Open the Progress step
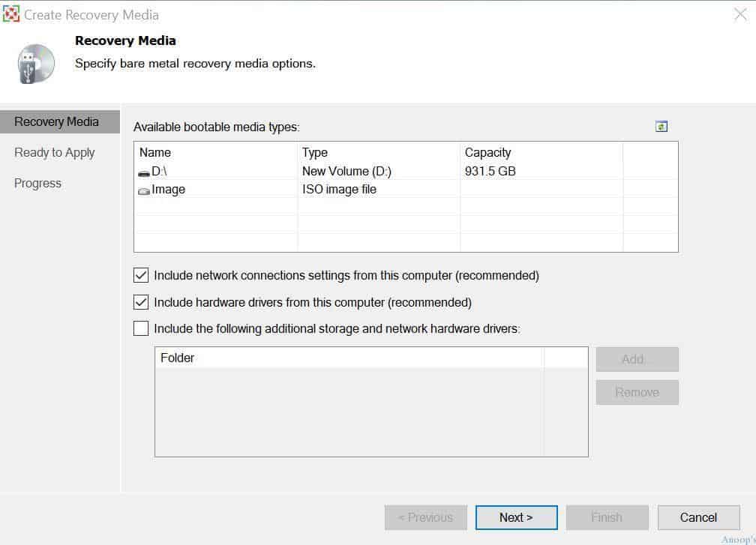The height and width of the screenshot is (545, 756). tap(37, 184)
